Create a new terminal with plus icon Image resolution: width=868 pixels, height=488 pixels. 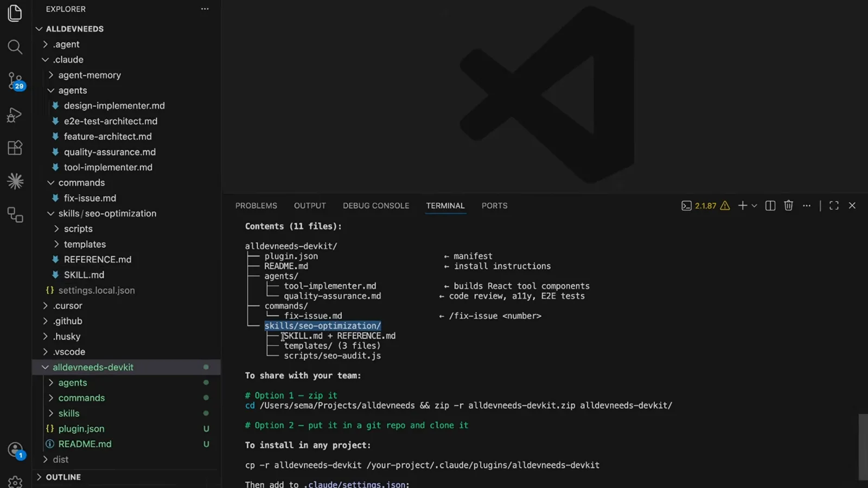coord(742,206)
